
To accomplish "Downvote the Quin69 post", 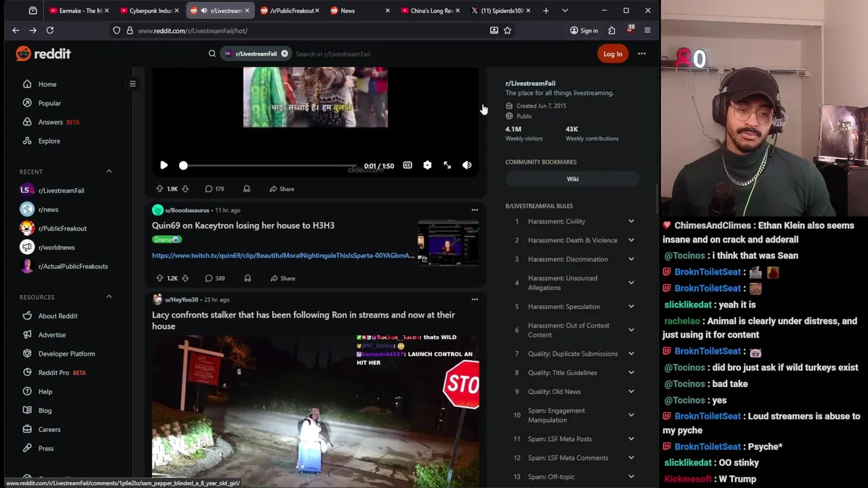I will (184, 279).
